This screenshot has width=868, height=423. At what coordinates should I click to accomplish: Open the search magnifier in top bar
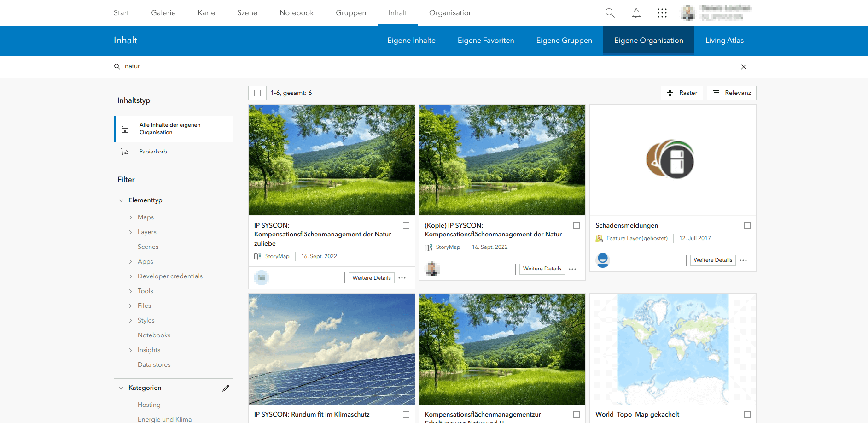click(x=610, y=13)
